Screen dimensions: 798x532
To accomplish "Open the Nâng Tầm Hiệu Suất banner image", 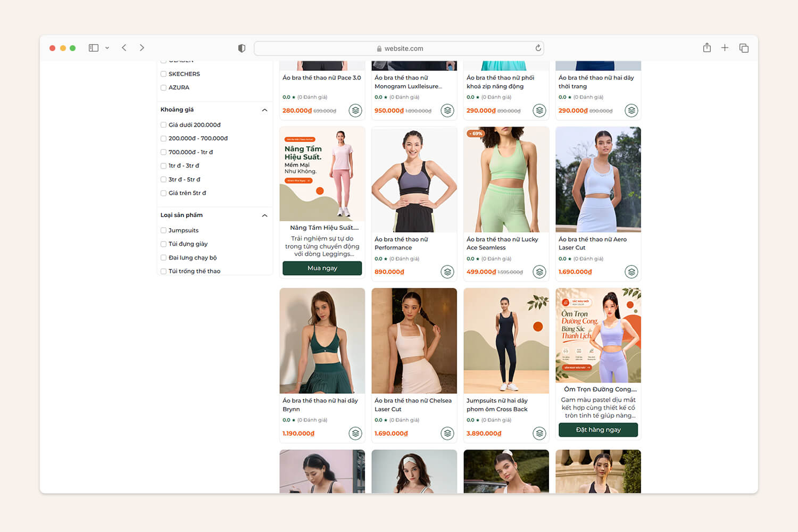I will click(x=322, y=174).
